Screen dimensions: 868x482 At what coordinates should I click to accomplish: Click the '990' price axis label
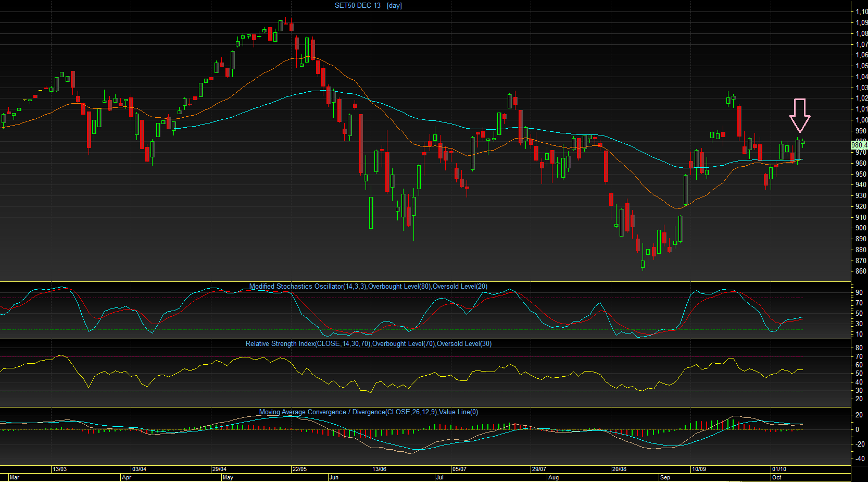click(x=861, y=131)
